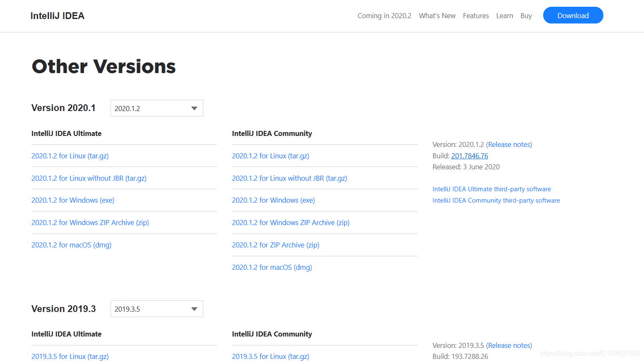Image resolution: width=644 pixels, height=361 pixels.
Task: Go to What's New page
Action: coord(437,16)
